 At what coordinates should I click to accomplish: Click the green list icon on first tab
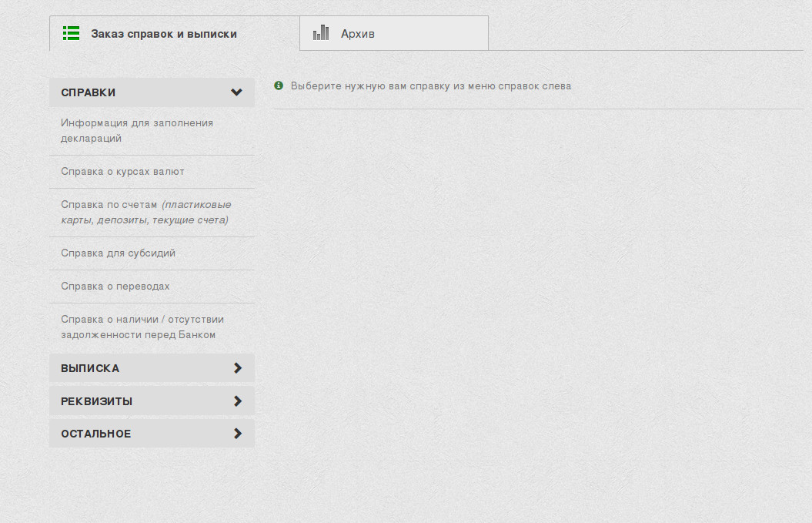tap(71, 33)
